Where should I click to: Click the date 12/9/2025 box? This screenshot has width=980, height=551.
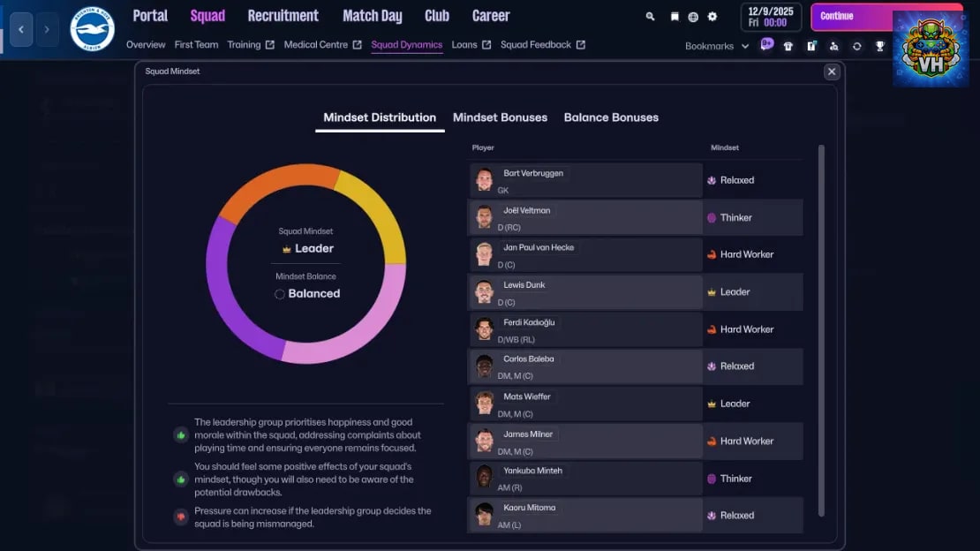[771, 17]
